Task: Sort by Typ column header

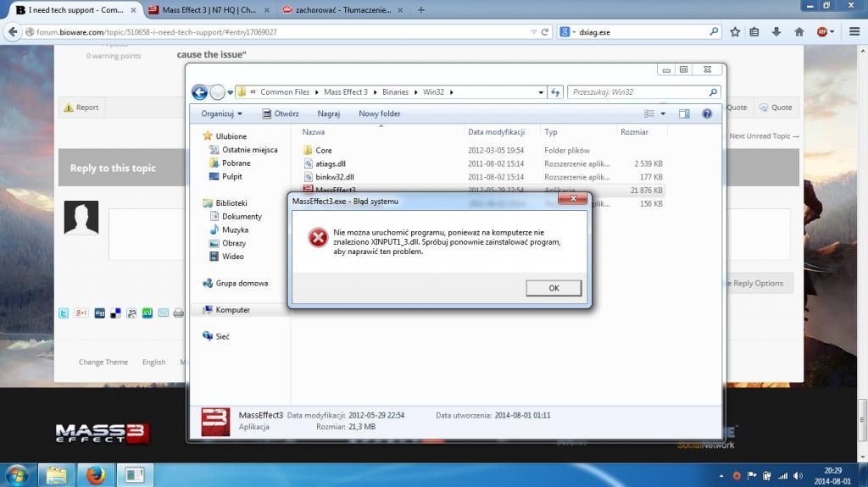Action: pos(550,132)
